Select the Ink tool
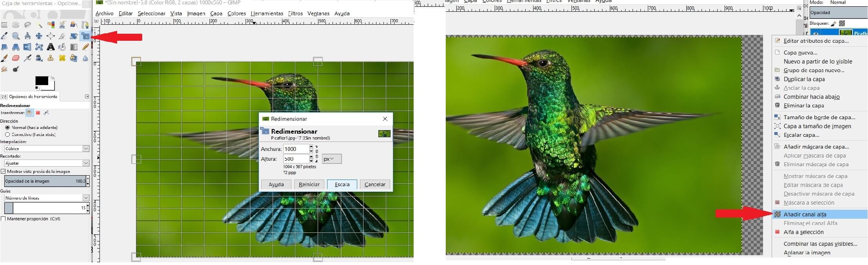This screenshot has width=868, height=265. click(39, 58)
